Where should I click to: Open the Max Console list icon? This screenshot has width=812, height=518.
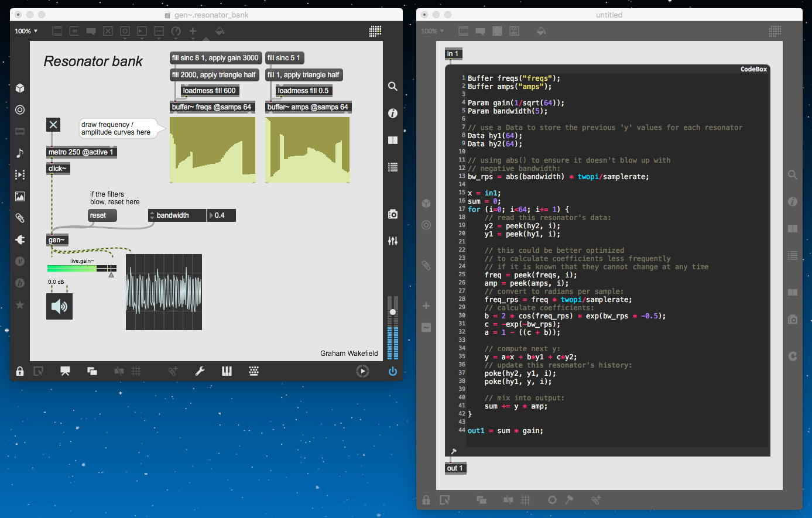[x=393, y=167]
